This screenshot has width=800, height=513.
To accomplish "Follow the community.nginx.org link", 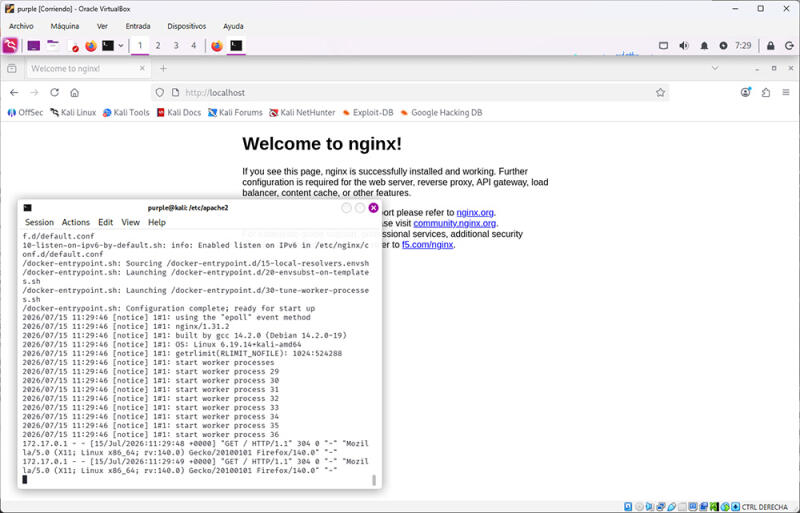I will click(455, 223).
